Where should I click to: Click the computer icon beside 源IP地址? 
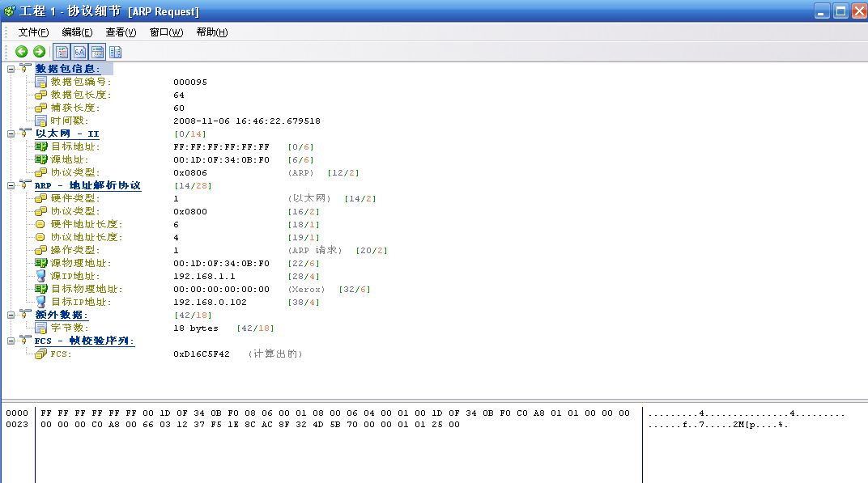point(41,276)
